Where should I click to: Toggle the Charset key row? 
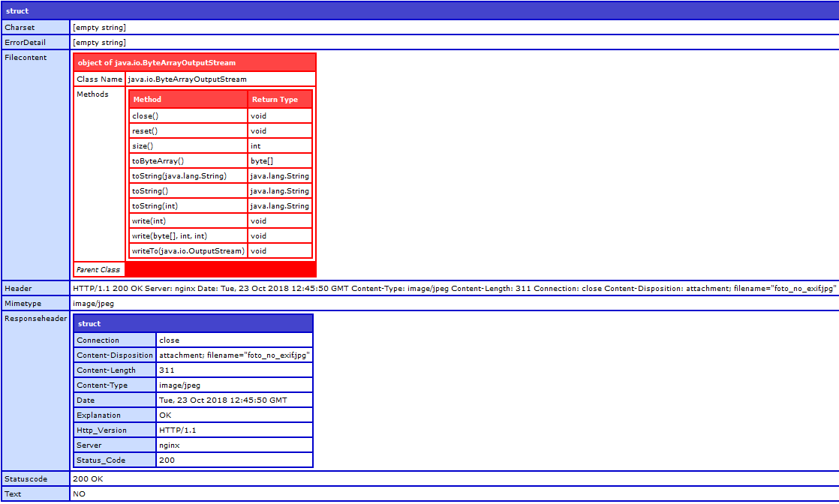click(x=35, y=28)
